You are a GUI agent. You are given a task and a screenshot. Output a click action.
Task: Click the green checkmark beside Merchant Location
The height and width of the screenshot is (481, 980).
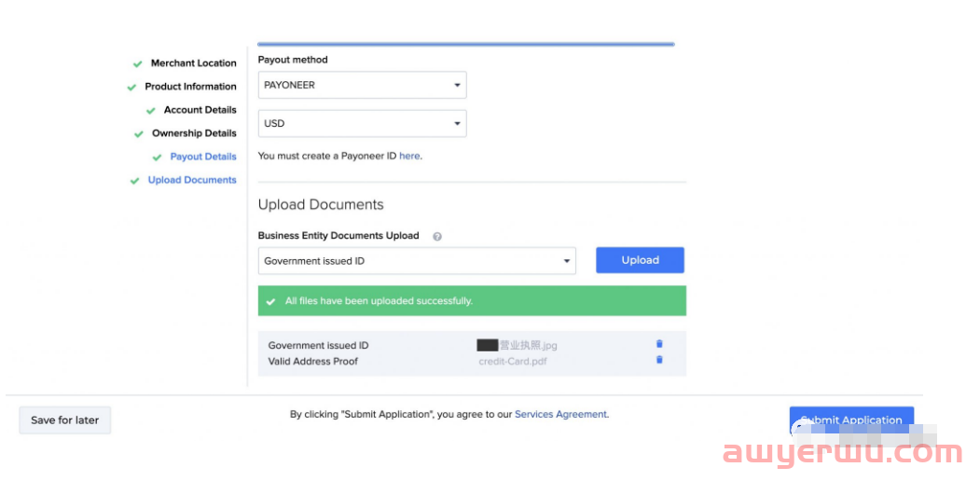[x=138, y=64]
